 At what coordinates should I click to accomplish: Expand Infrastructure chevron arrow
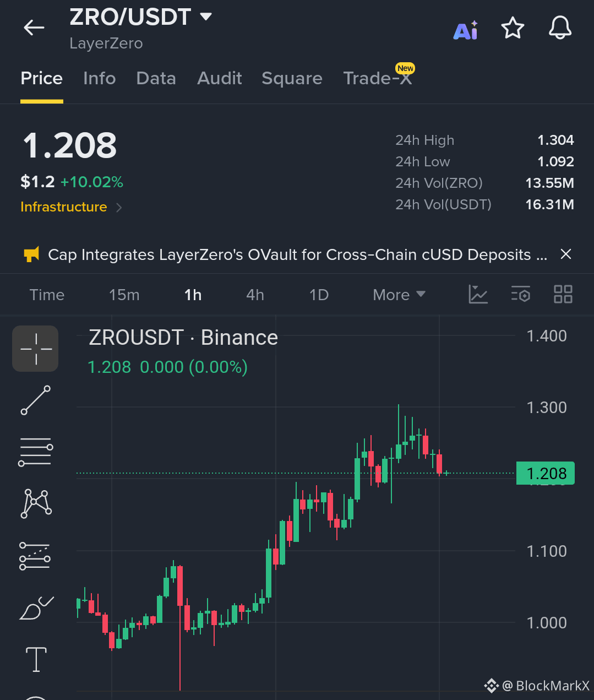pos(119,208)
